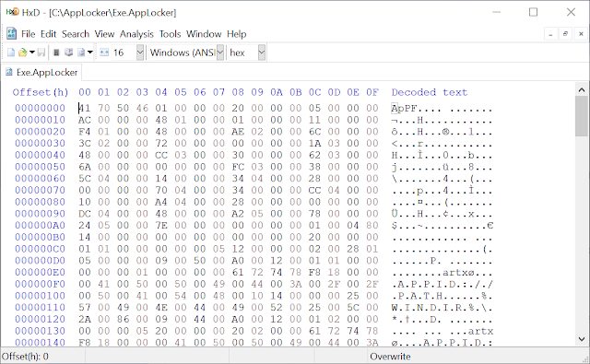The image size is (590, 364).
Task: Click the file icon on Exe.AppLocker tab
Action: [9, 72]
